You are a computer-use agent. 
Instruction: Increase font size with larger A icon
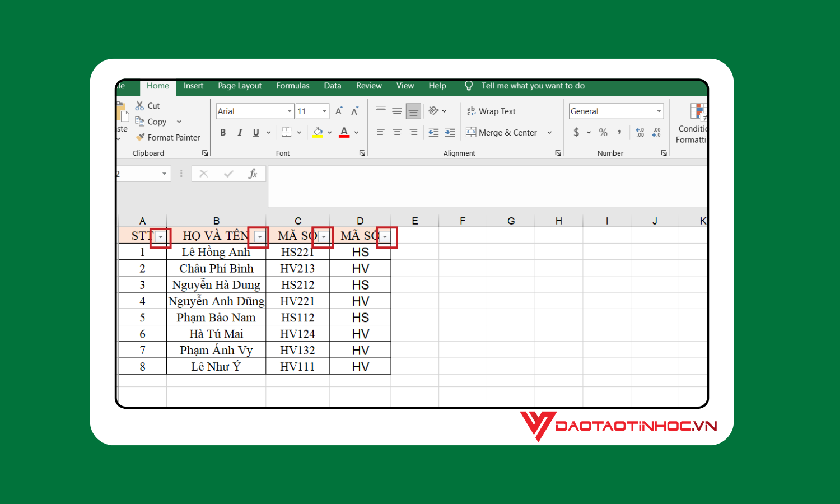pos(339,111)
